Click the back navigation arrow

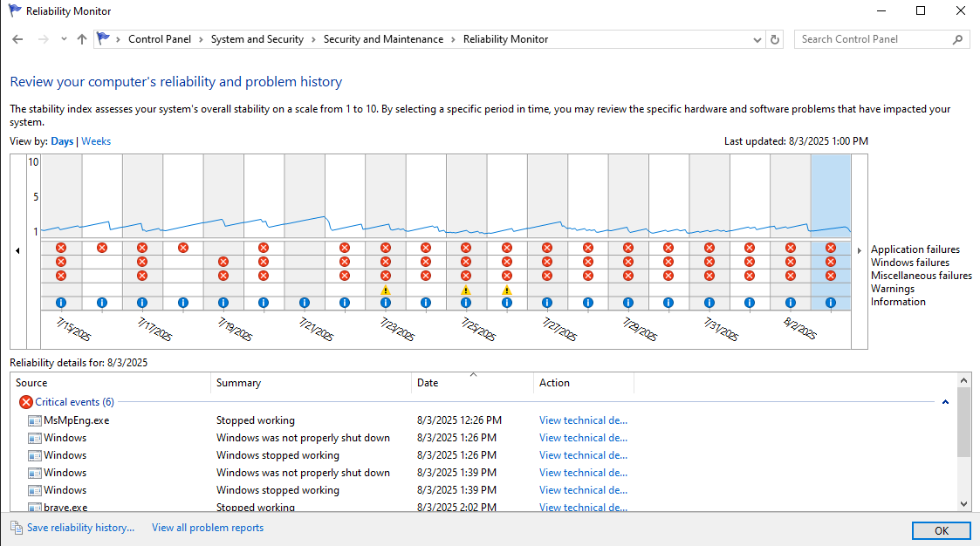click(x=17, y=38)
